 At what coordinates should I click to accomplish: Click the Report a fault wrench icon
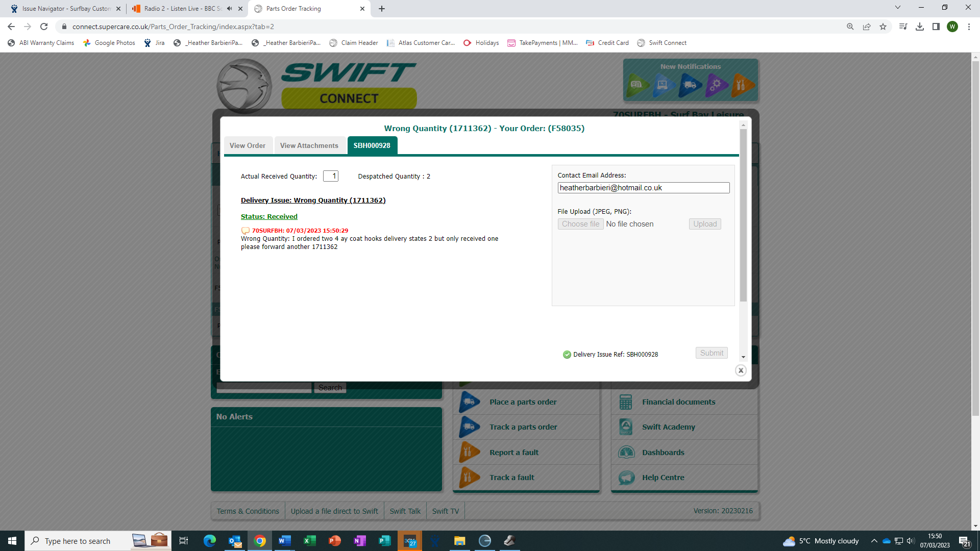click(x=469, y=452)
